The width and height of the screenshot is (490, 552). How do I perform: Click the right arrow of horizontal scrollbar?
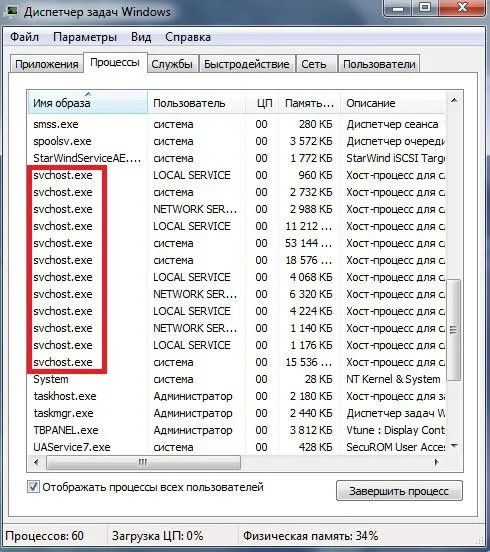coord(437,462)
